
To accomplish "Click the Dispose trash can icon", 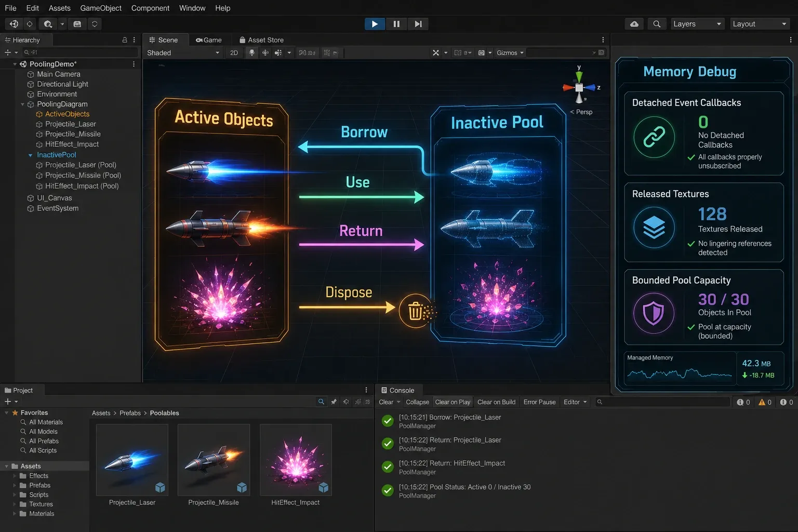I will (415, 311).
